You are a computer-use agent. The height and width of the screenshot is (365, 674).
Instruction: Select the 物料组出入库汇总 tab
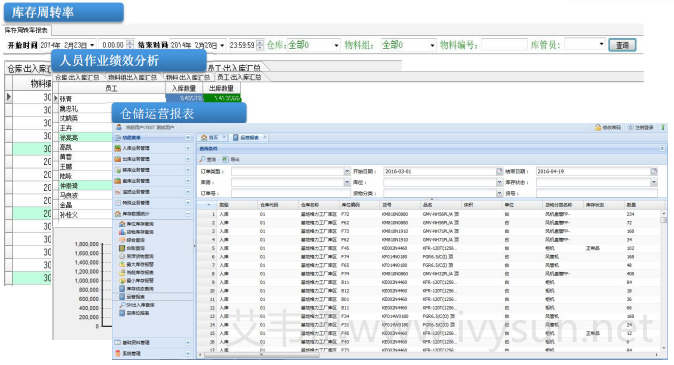[x=132, y=77]
